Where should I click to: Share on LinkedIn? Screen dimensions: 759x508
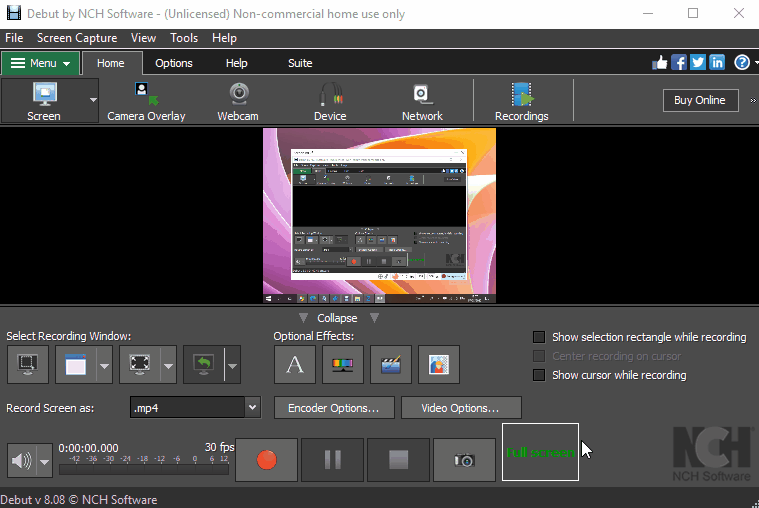click(717, 62)
